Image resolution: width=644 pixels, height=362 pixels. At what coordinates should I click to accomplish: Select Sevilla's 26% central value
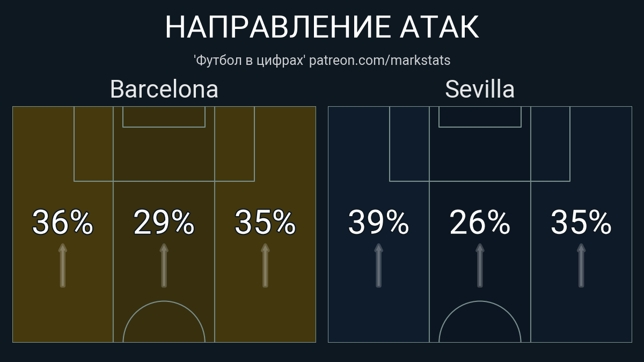(x=480, y=223)
